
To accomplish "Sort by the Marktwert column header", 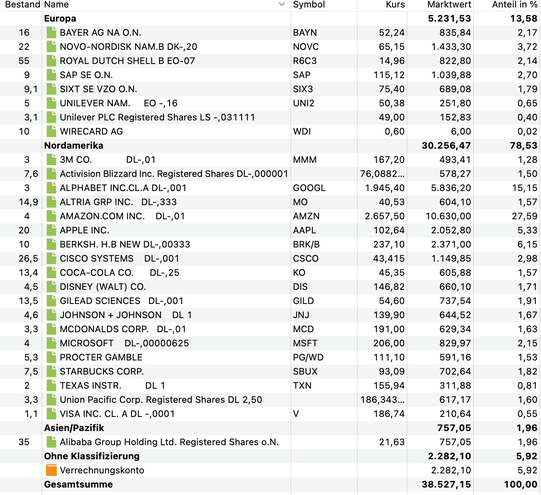I will 449,4.
